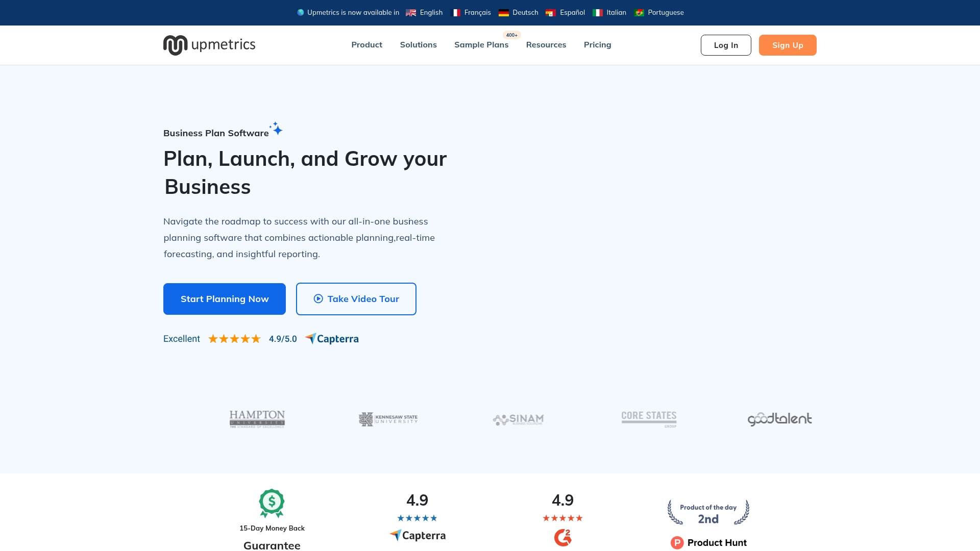The image size is (980, 551).
Task: Click the Upmetrics logo
Action: click(x=209, y=45)
